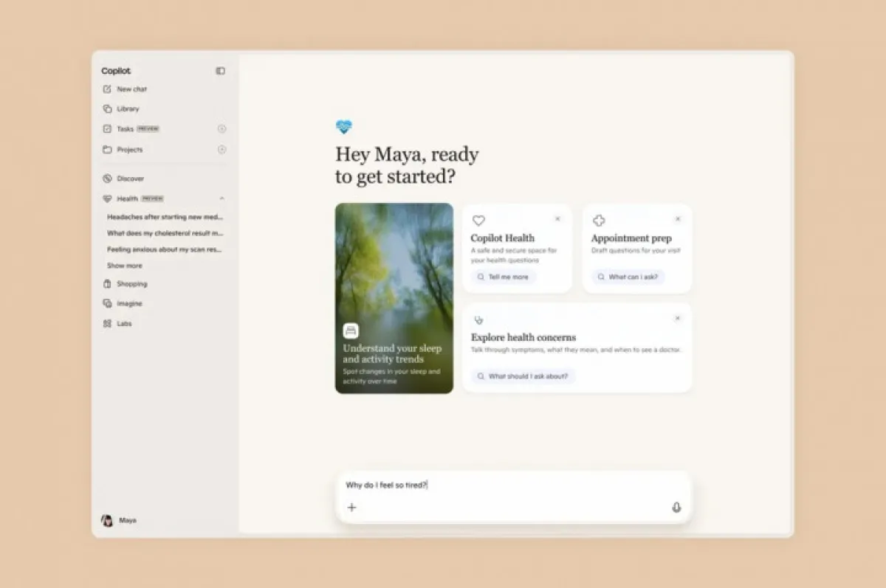Click Maya's profile avatar
Viewport: 886px width, 588px height.
coord(107,520)
